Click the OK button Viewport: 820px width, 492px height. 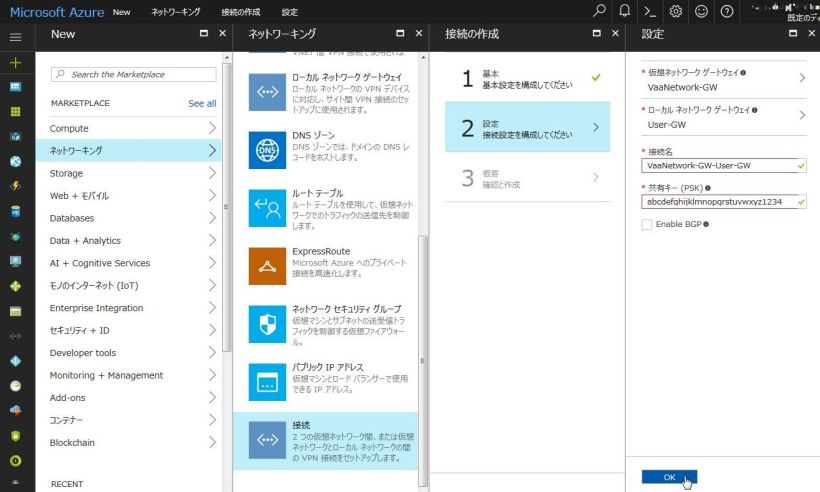click(669, 477)
